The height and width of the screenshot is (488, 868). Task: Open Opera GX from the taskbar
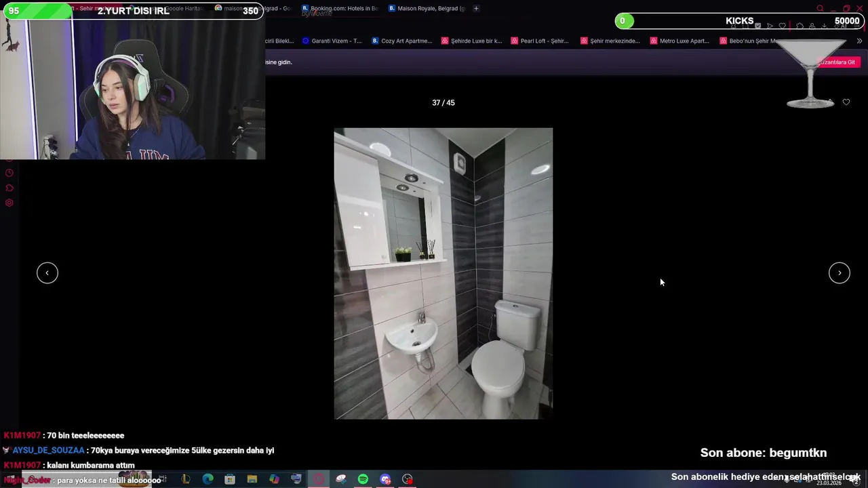coord(319,479)
